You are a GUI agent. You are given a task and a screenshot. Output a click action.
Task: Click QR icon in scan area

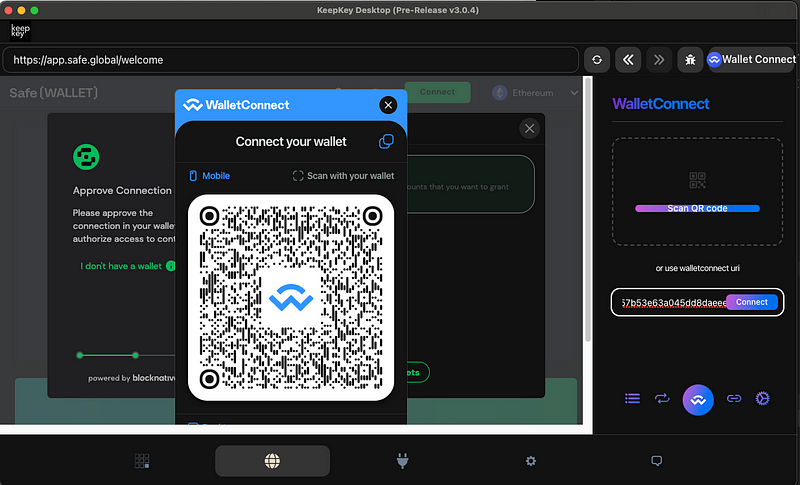697,180
